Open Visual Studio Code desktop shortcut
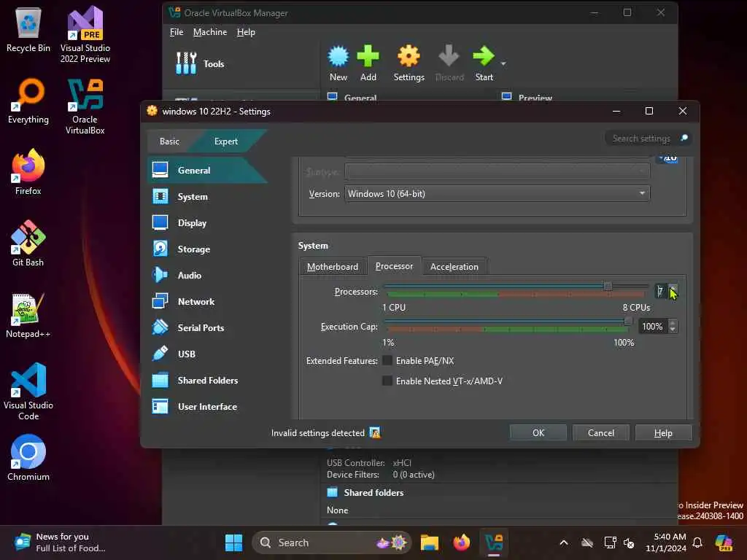Image resolution: width=747 pixels, height=560 pixels. click(x=28, y=392)
